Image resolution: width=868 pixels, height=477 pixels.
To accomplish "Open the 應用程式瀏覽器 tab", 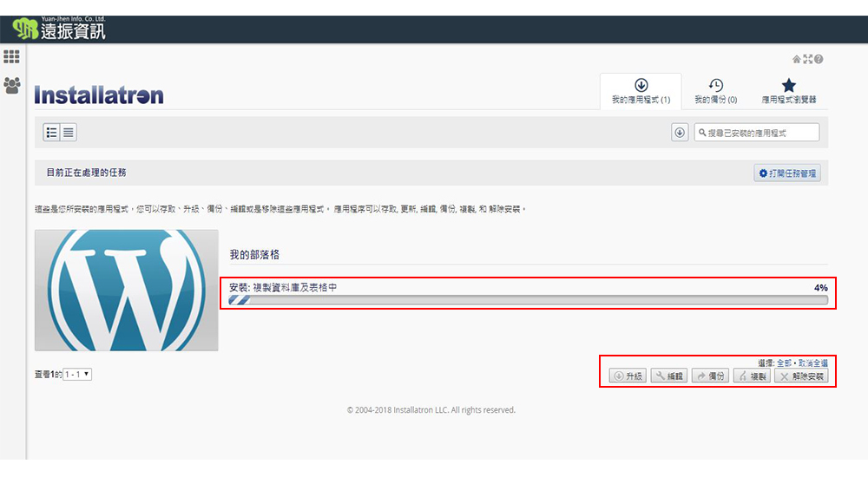I will (x=789, y=91).
